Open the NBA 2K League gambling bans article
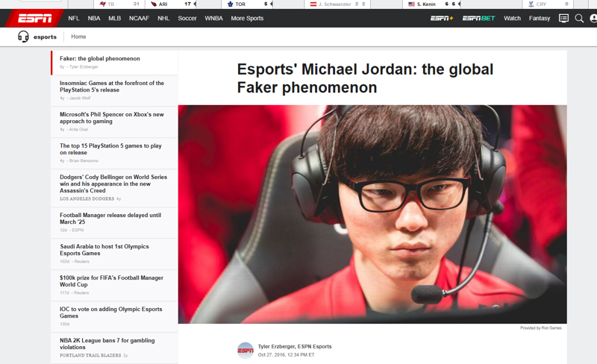This screenshot has width=597, height=364. pyautogui.click(x=107, y=344)
